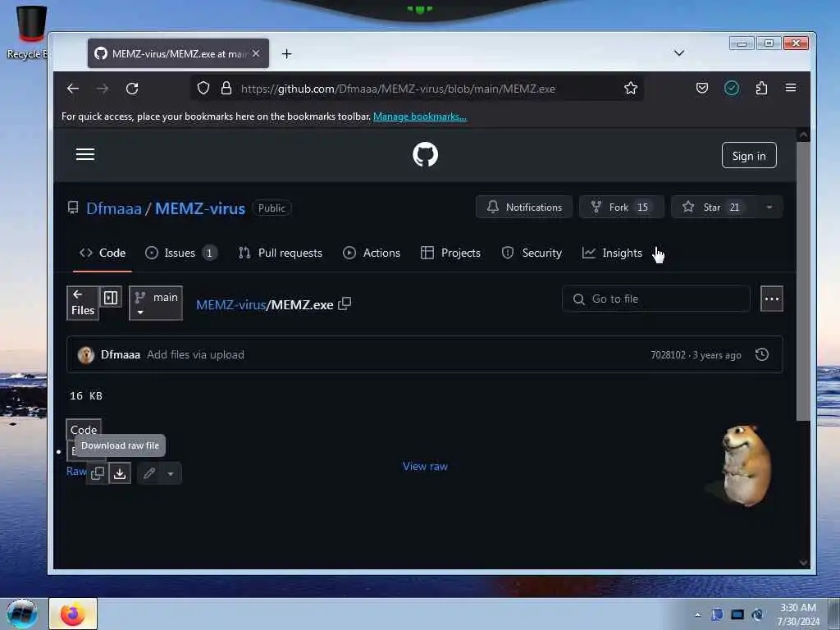Switch to the Issues tab
This screenshot has height=630, width=840.
point(181,253)
